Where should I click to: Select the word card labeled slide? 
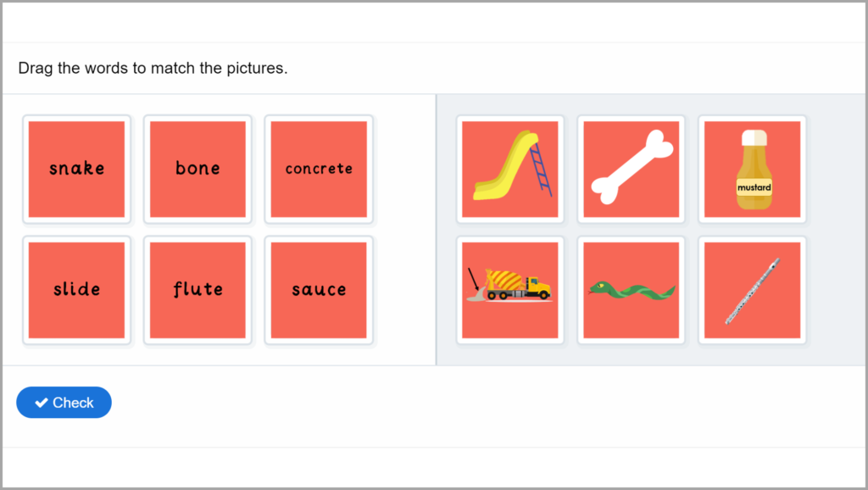click(x=76, y=289)
